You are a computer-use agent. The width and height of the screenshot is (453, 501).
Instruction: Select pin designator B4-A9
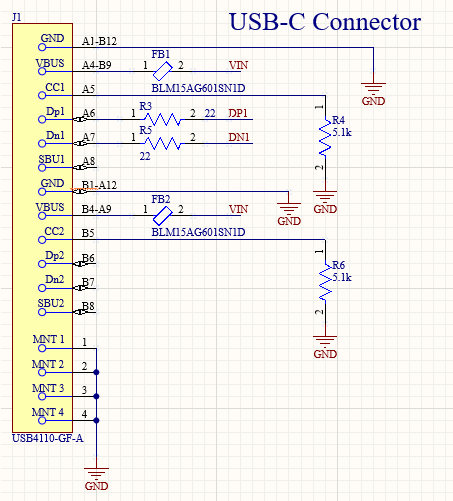97,209
